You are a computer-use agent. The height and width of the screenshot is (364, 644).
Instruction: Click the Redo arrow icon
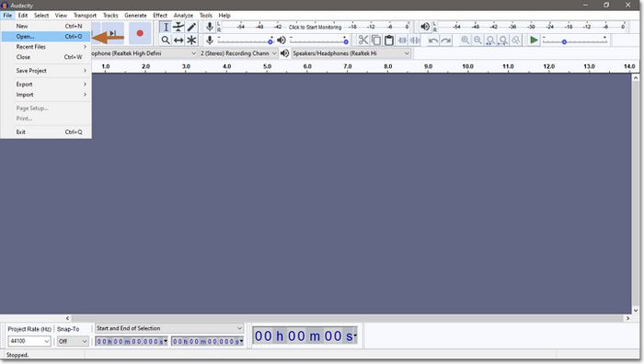pyautogui.click(x=445, y=40)
